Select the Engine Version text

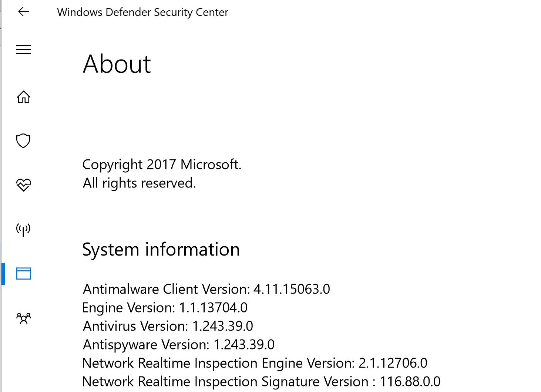tap(165, 308)
